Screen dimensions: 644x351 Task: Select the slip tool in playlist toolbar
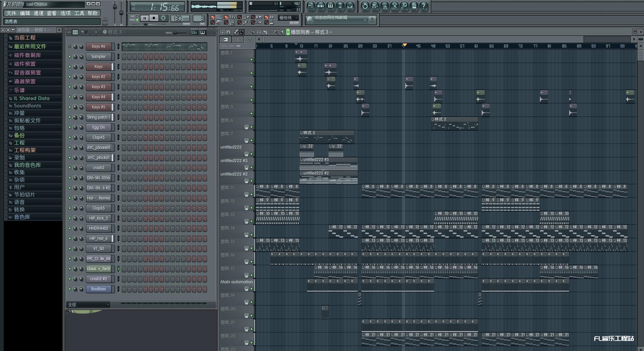pos(259,32)
